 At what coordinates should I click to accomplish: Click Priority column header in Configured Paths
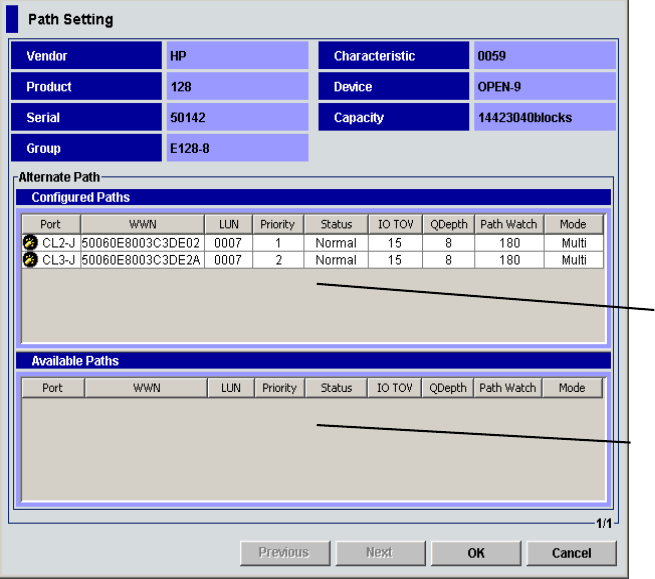(277, 224)
